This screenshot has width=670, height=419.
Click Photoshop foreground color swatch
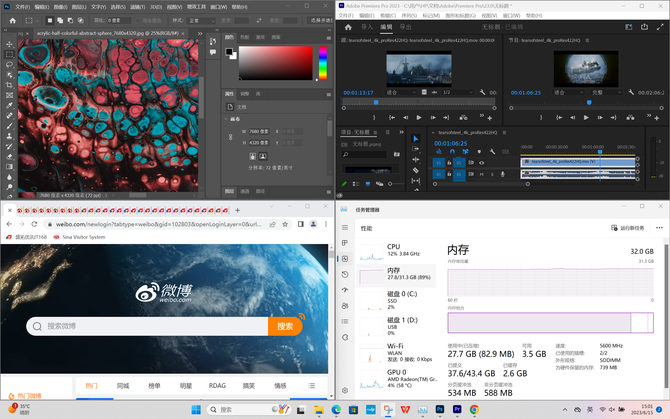click(x=229, y=52)
